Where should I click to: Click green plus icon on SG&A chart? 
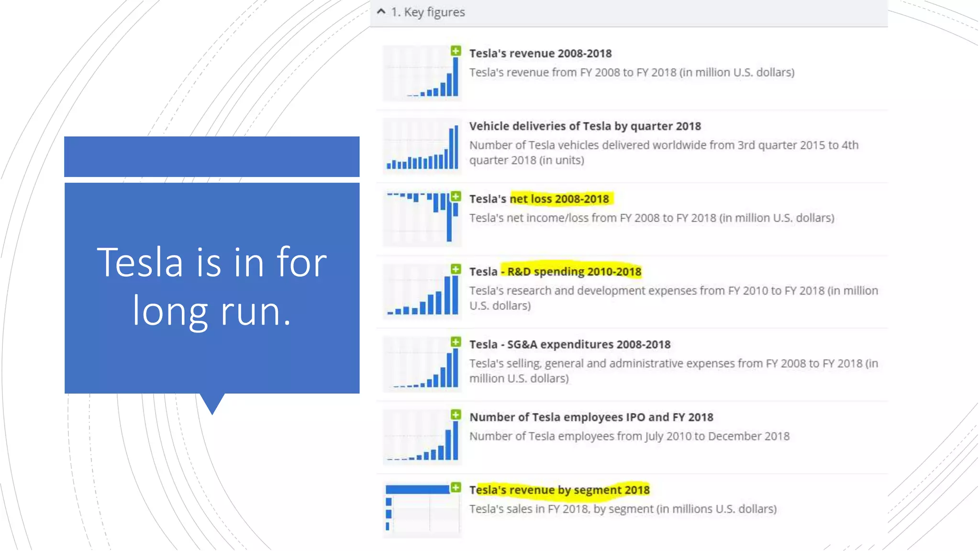pos(456,342)
